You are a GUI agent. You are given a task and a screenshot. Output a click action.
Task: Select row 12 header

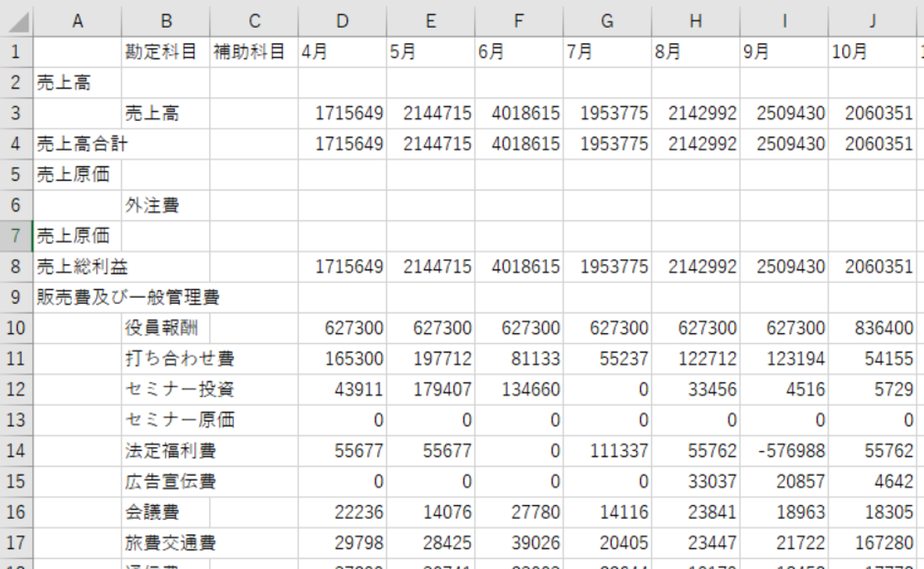[16, 389]
